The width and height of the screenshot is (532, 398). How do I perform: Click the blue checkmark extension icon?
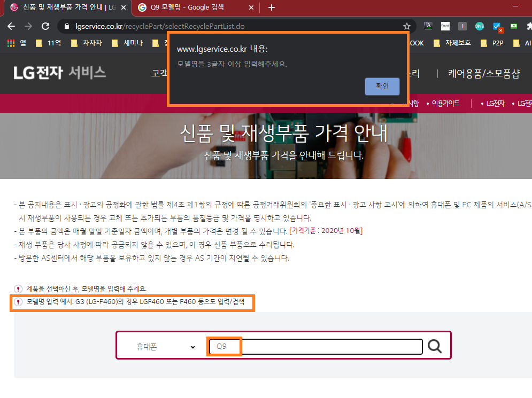tap(497, 27)
